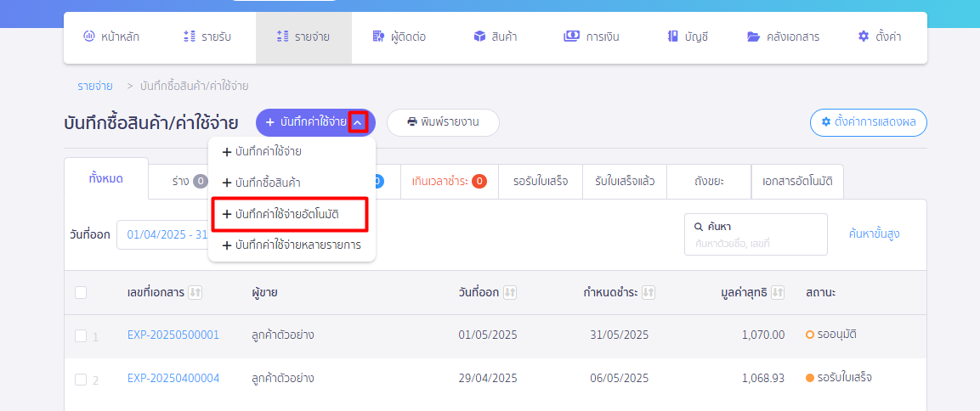Choose บันทึกซื้อสินค้า from the dropdown list

tap(292, 183)
